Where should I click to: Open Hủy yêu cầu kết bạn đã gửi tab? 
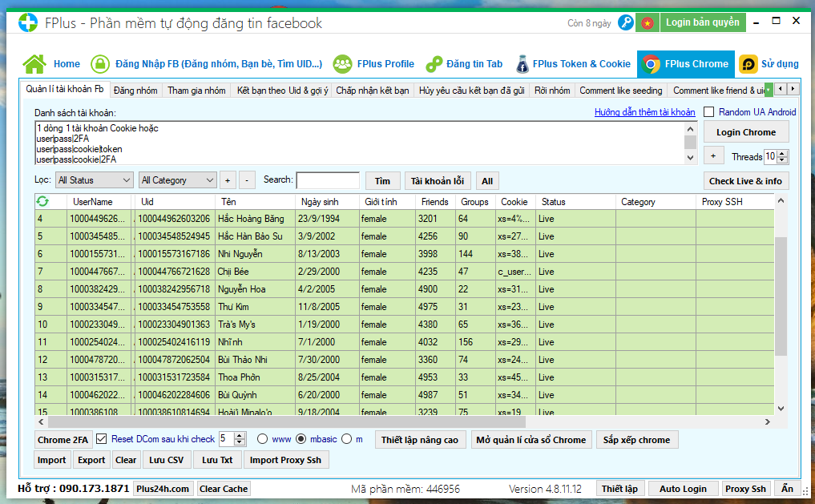(x=471, y=91)
